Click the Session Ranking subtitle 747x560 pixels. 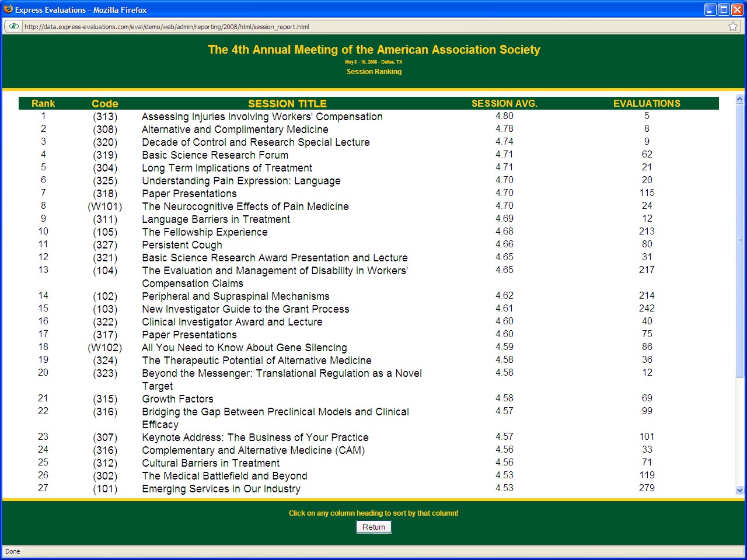tap(373, 72)
